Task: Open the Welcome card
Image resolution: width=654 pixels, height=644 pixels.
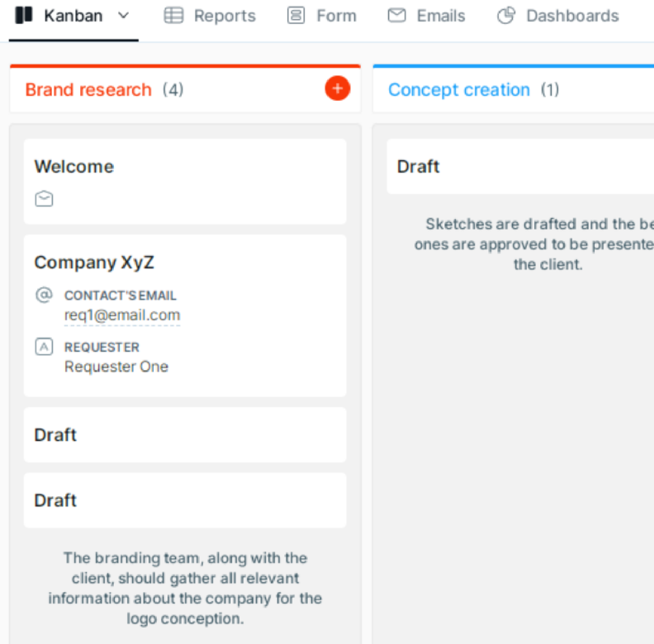Action: [185, 181]
